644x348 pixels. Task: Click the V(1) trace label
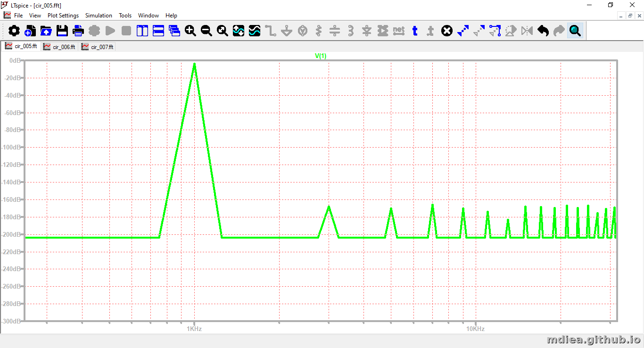tap(321, 56)
